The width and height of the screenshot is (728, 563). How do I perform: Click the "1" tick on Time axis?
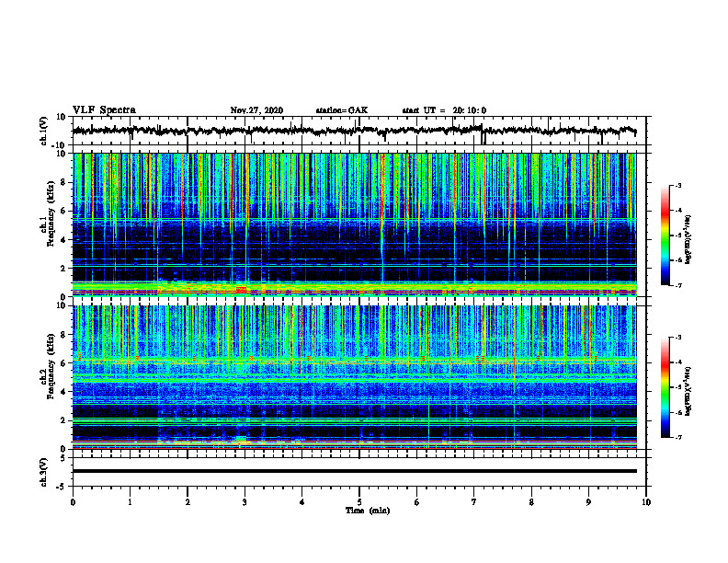(130, 502)
